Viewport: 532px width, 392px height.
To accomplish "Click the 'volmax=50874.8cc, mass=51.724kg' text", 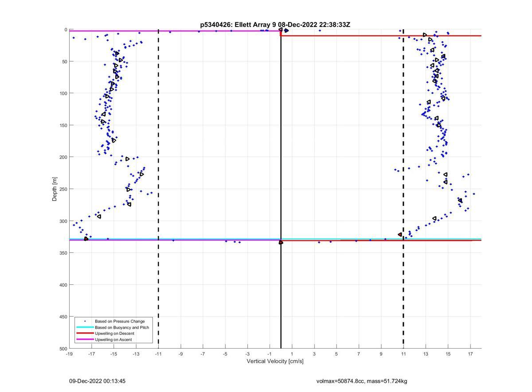I will pyautogui.click(x=362, y=381).
